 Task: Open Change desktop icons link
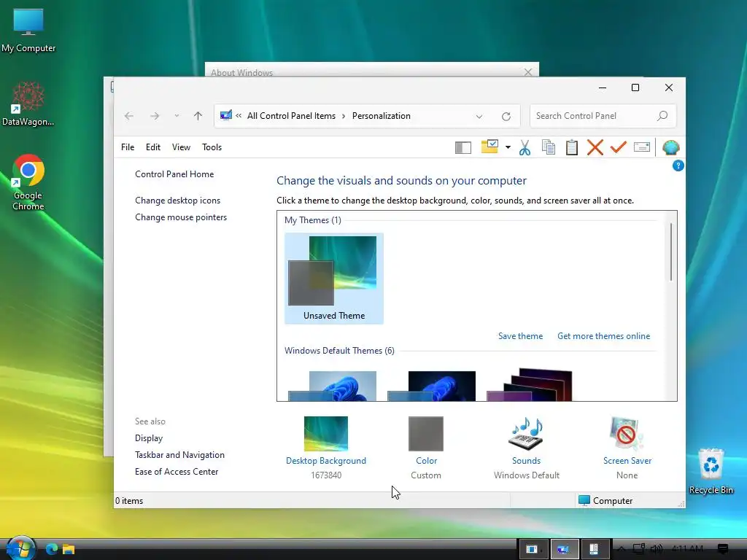pos(178,201)
